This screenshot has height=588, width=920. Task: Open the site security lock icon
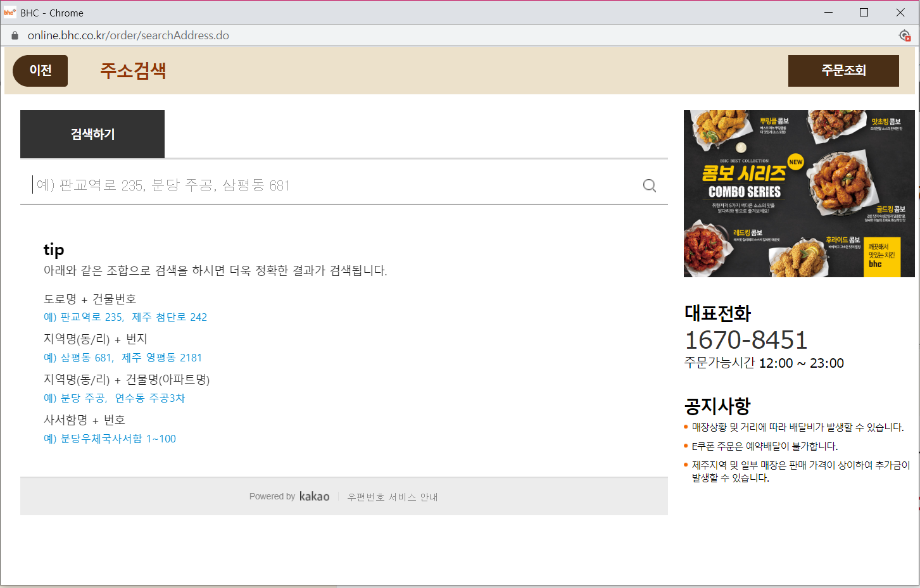15,35
